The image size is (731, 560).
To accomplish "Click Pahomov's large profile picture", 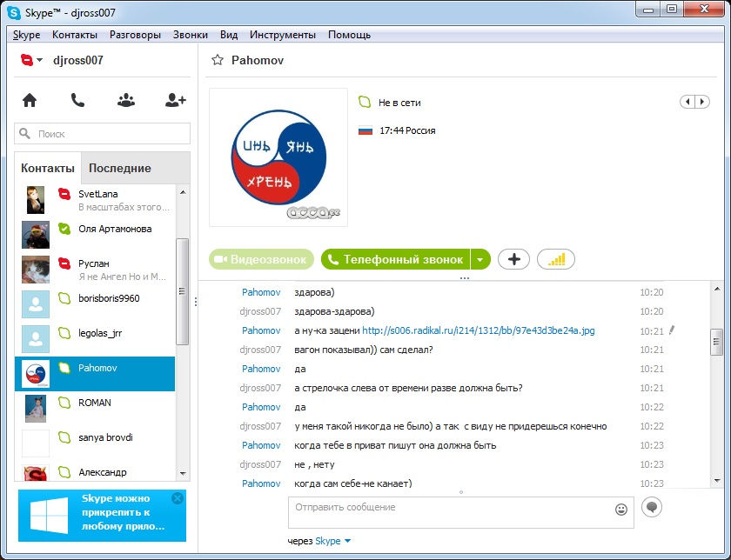I will pyautogui.click(x=278, y=157).
